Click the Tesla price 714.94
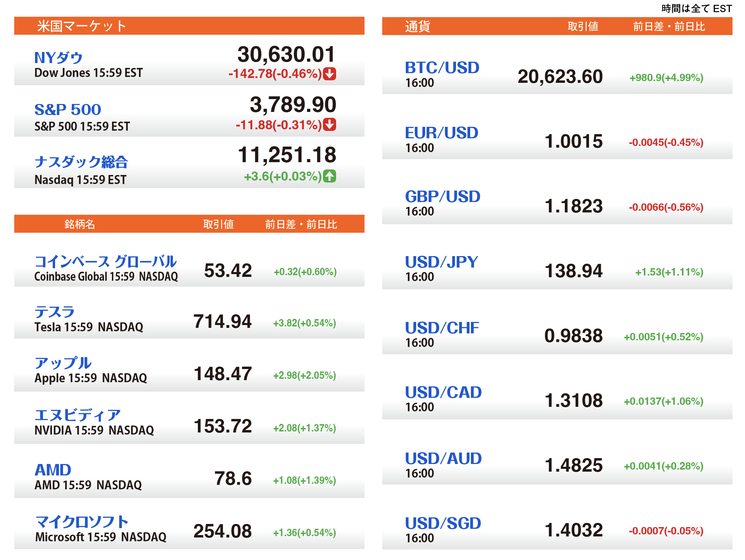This screenshot has height=560, width=745. 222,321
